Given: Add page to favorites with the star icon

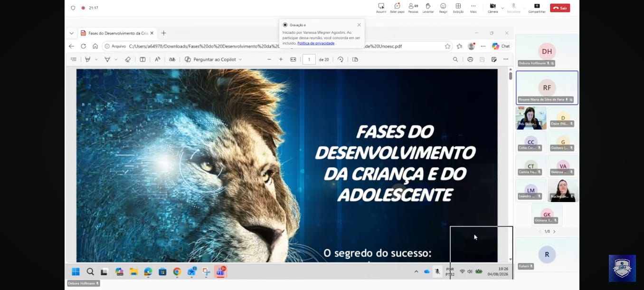Looking at the screenshot, I should 447,46.
